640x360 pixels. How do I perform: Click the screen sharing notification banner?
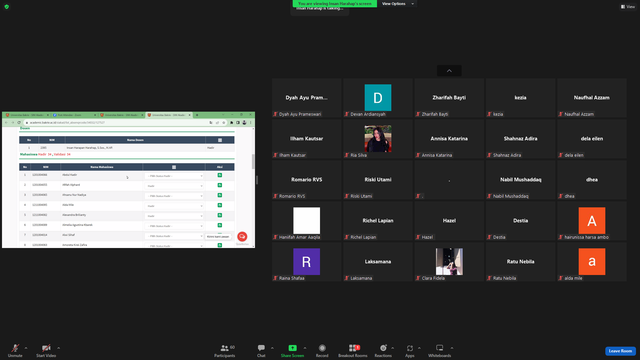335,4
